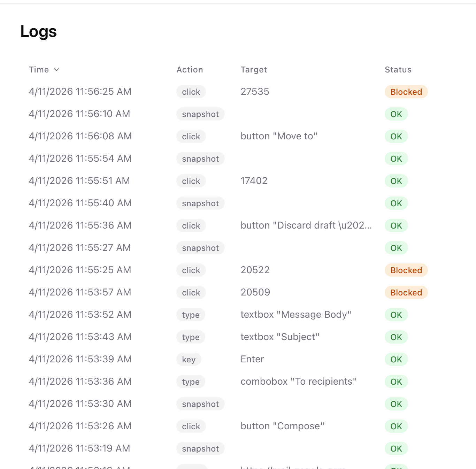476x469 pixels.
Task: Click the combobox "To recipients" target text
Action: 298,381
